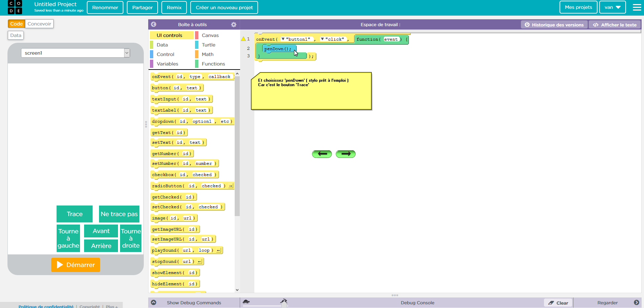Click Démarrer run button
Viewport: 644px width, 308px height.
(76, 265)
